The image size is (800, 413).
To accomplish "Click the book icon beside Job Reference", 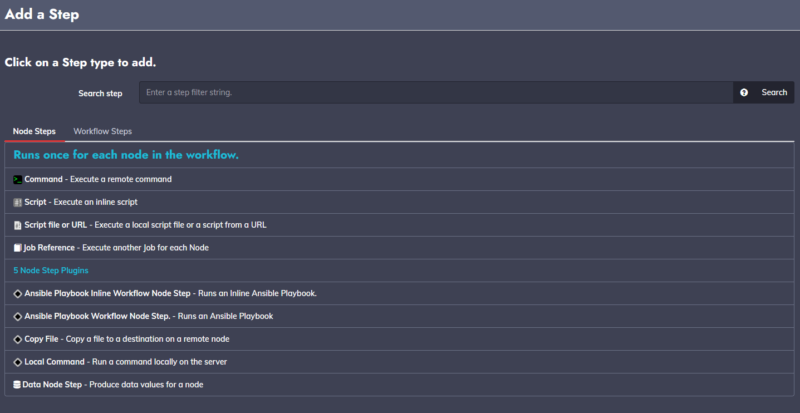I will 17,248.
